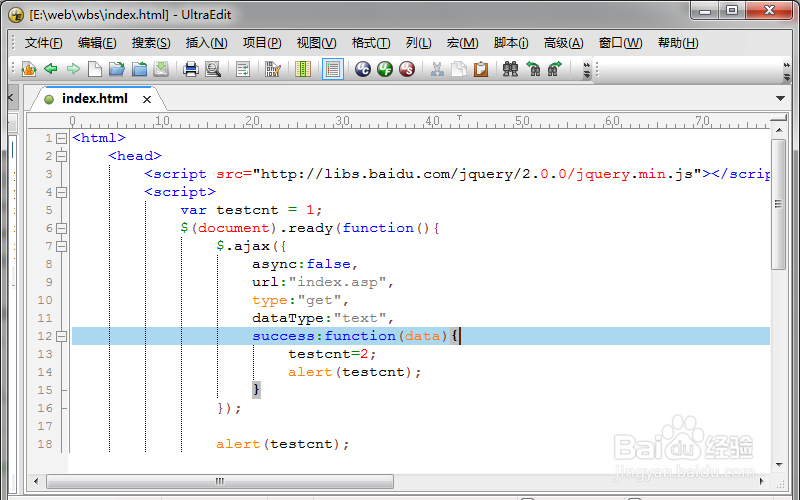Open the 列(L) menu
800x500 pixels.
[418, 43]
